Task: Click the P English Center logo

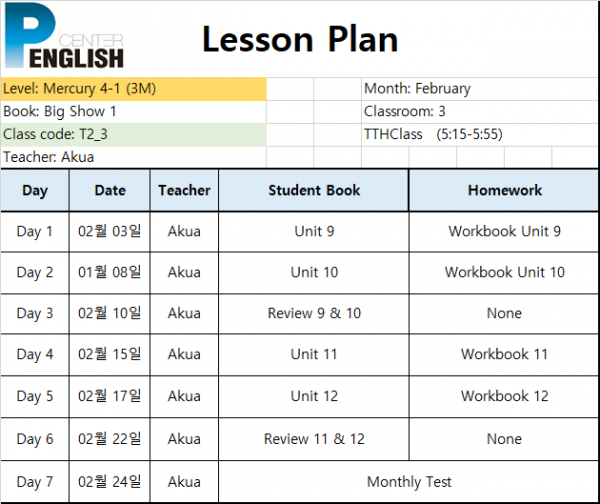Action: coord(64,36)
